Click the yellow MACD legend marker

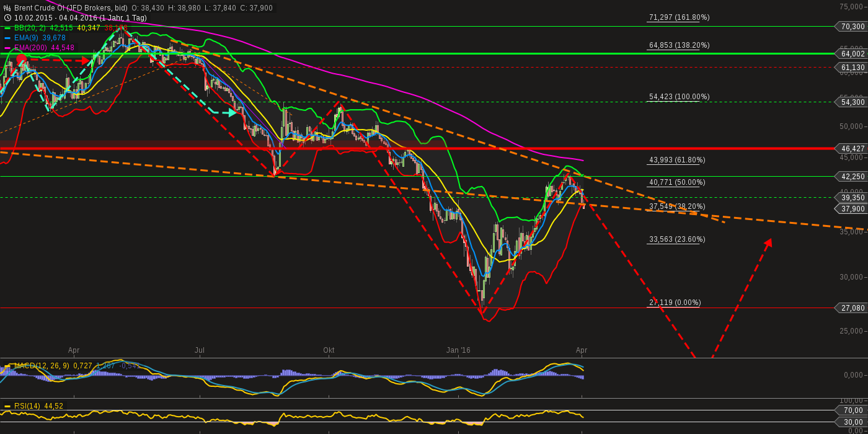point(7,366)
